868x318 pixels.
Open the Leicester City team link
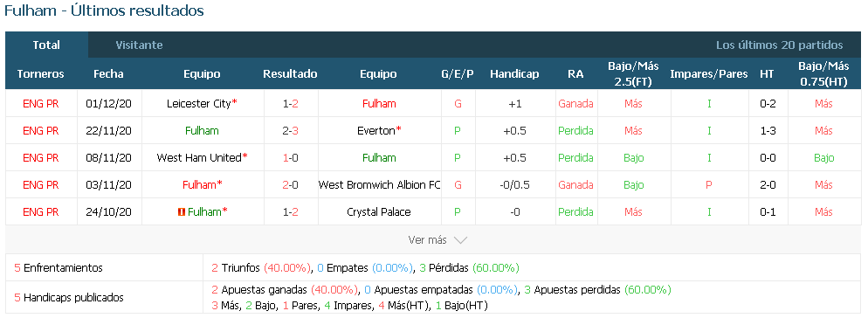tap(199, 104)
